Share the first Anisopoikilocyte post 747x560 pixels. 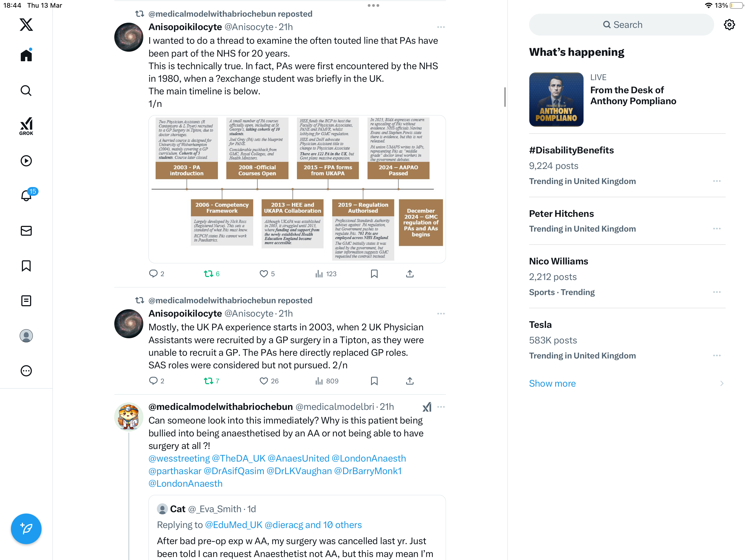coord(410,274)
